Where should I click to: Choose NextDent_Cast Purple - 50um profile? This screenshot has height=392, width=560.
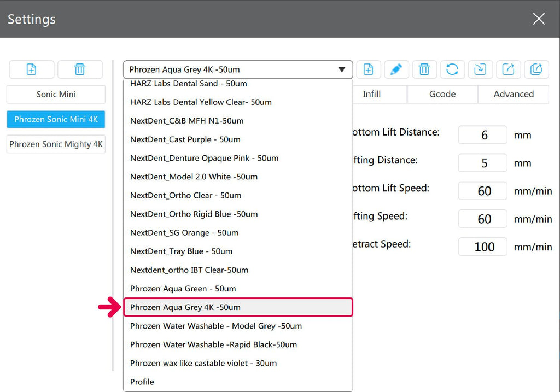(x=238, y=139)
